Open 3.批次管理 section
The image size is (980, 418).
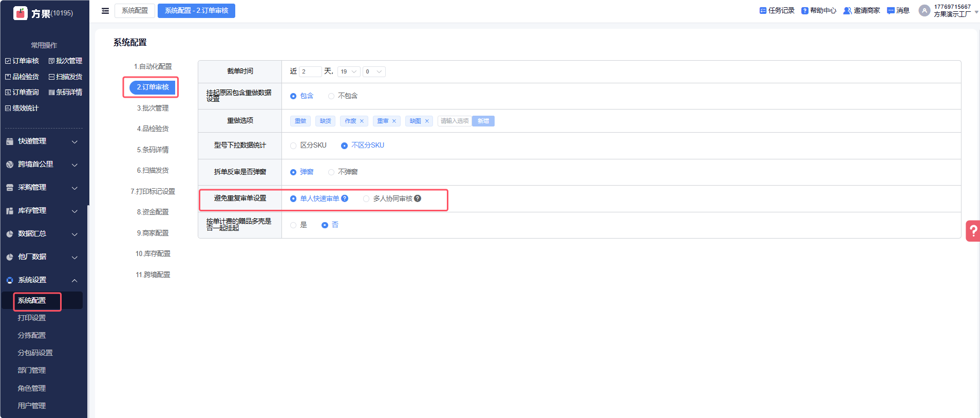click(153, 108)
